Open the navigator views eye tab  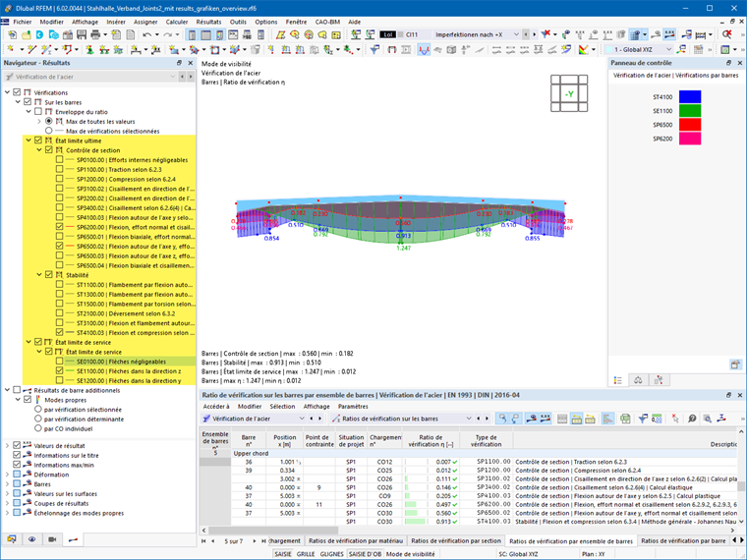[x=33, y=539]
